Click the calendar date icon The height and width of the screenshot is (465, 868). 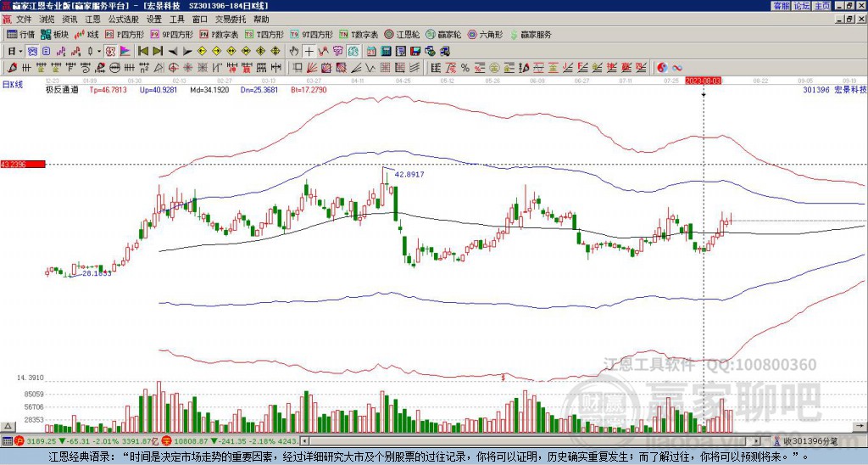[371, 52]
